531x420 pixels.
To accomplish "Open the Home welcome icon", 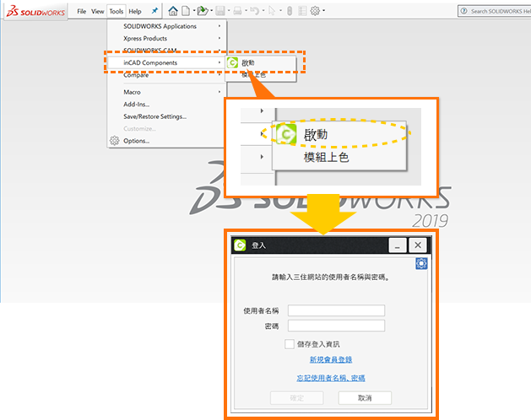I will [173, 11].
